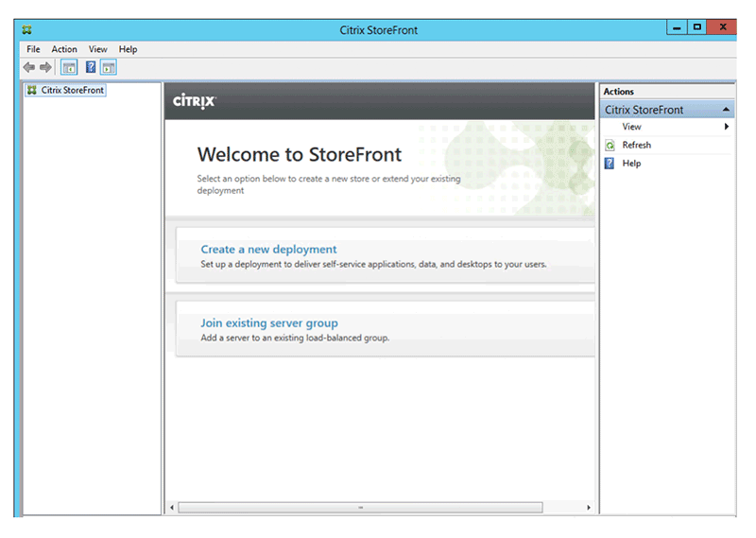
Task: Click the horizontal scrollbar right arrow
Action: click(x=589, y=508)
